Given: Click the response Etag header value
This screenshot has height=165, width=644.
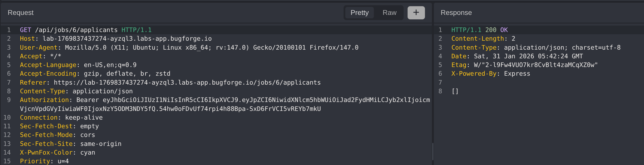Looking at the screenshot, I should (x=536, y=65).
